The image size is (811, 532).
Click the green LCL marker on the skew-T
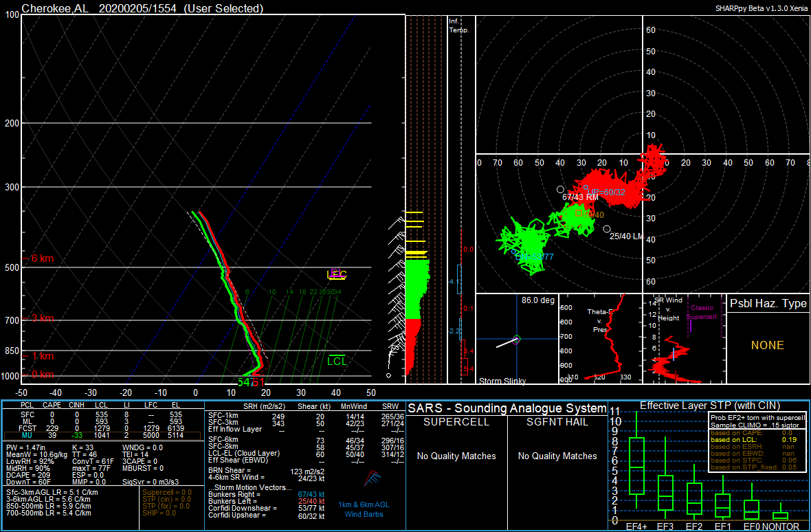coord(337,360)
